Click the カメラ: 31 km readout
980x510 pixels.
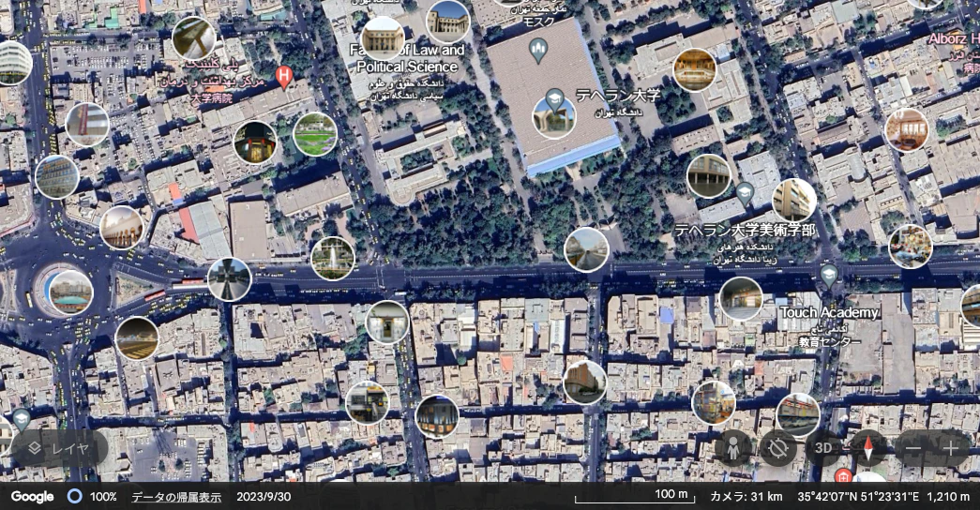(x=746, y=497)
